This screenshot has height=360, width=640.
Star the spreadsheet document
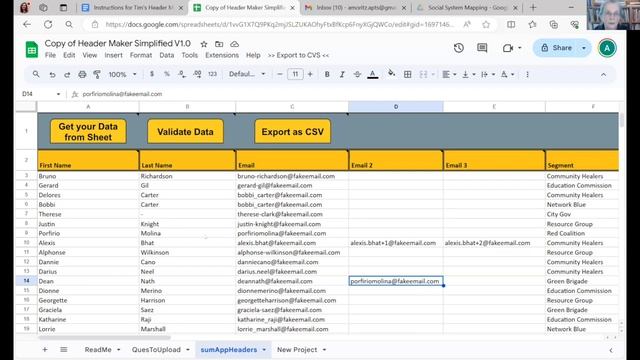coord(204,44)
